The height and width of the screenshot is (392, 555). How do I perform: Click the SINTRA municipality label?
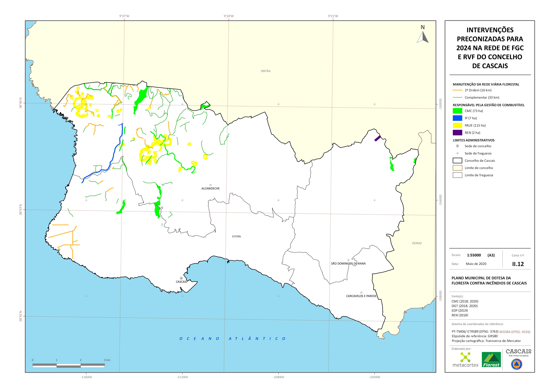[266, 71]
